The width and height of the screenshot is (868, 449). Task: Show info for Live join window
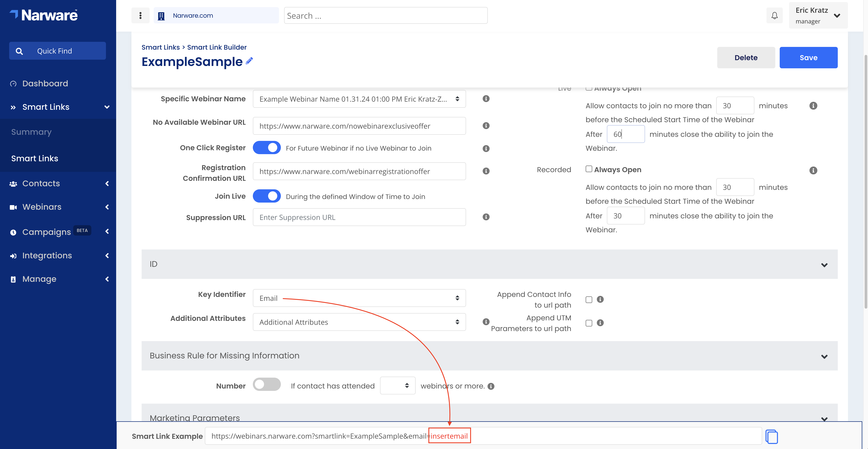(x=813, y=106)
